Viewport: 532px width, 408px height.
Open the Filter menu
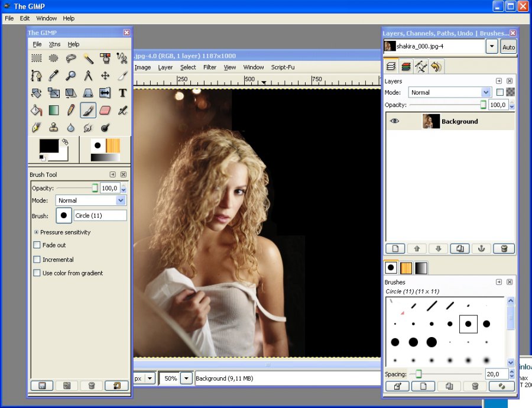[210, 67]
